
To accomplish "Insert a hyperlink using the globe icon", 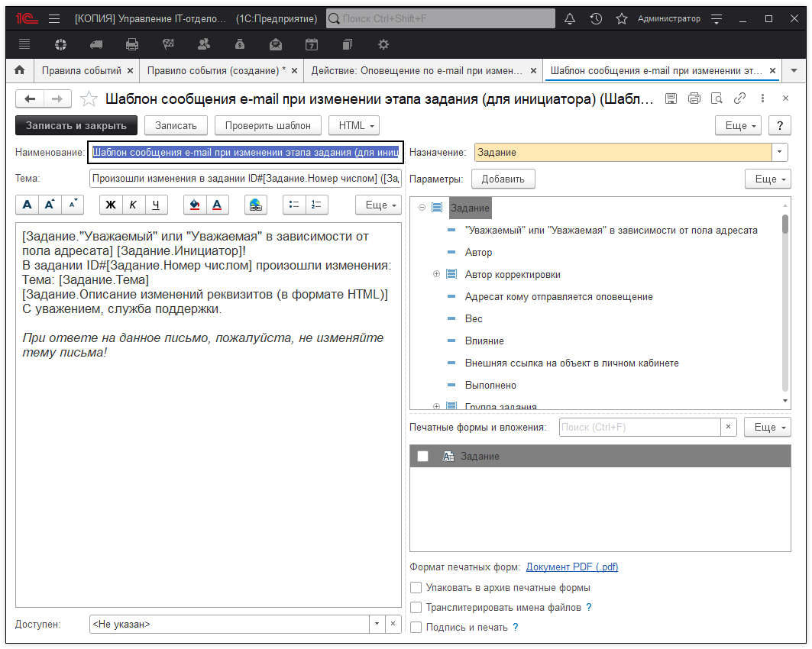I will 256,205.
